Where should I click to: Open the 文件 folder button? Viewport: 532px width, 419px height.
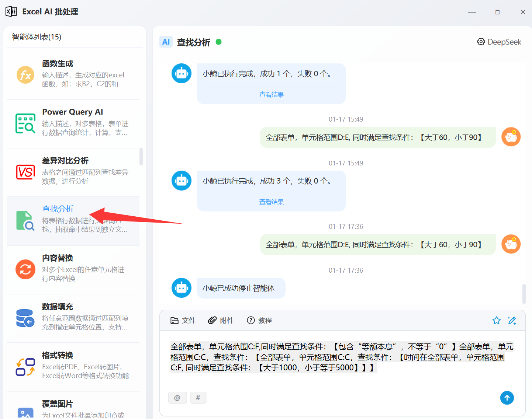tap(183, 320)
